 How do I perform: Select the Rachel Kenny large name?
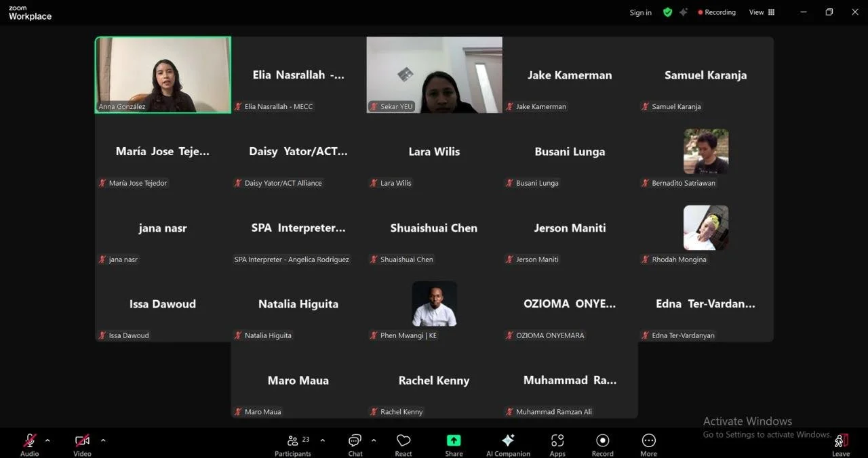[x=434, y=381]
